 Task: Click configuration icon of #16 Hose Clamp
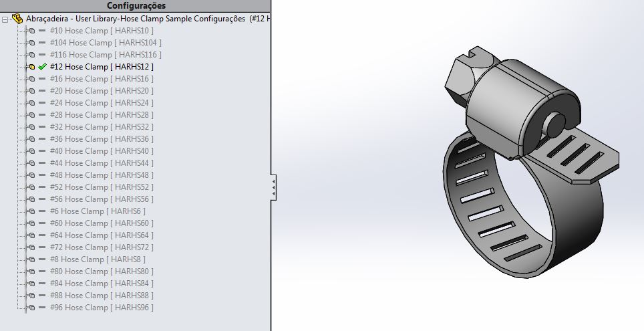click(x=31, y=78)
